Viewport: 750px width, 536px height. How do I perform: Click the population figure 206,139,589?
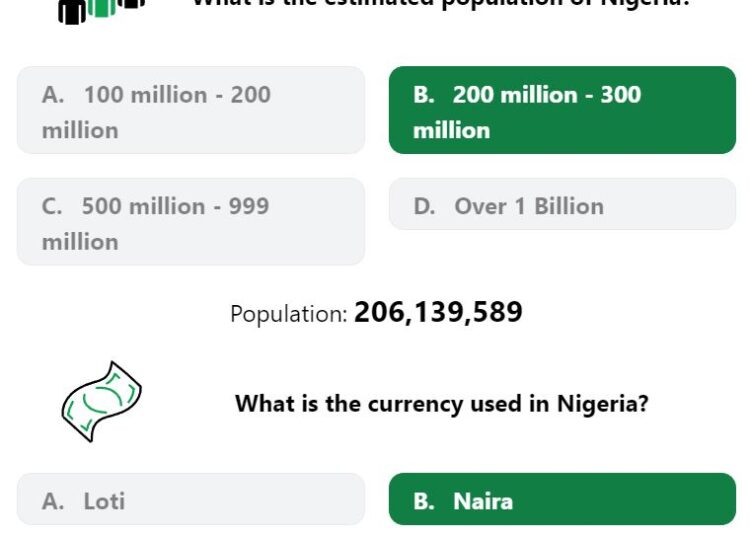[x=438, y=313]
